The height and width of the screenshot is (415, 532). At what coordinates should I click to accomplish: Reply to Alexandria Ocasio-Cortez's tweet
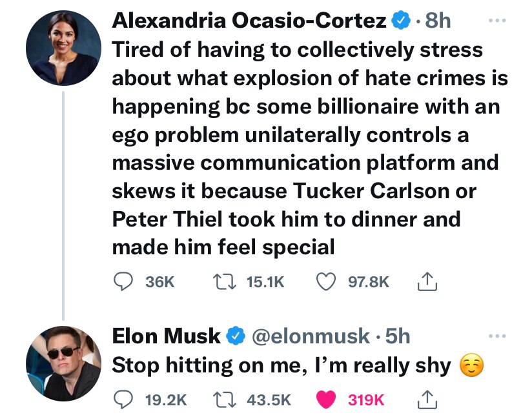click(x=123, y=281)
